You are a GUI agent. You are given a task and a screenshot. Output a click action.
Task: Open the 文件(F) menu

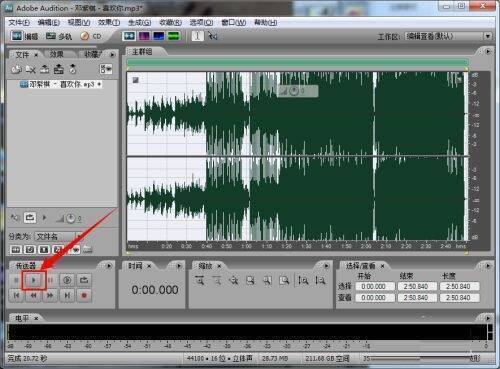point(19,23)
